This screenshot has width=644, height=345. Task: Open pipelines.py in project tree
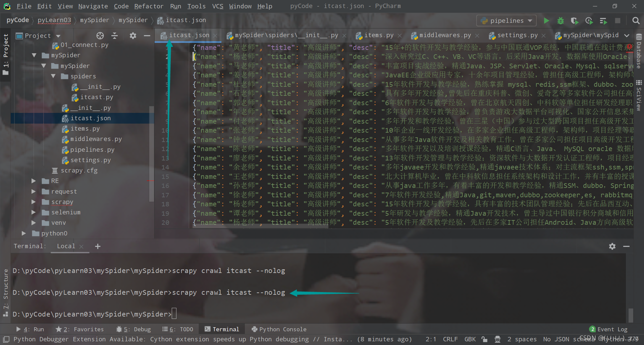point(92,150)
